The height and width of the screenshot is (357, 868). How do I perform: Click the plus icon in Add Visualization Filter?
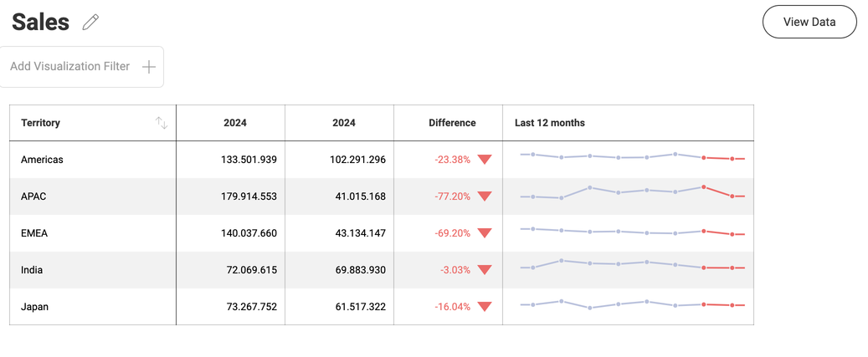(148, 67)
